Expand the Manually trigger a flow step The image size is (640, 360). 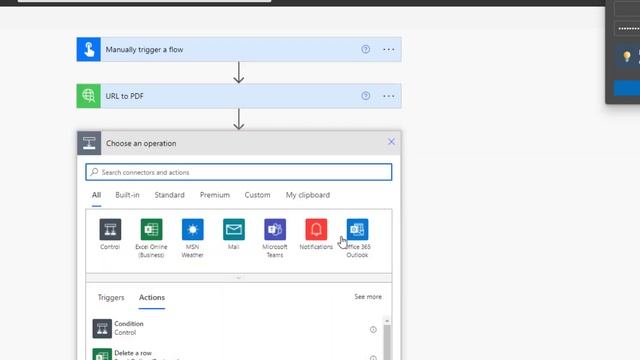click(239, 49)
